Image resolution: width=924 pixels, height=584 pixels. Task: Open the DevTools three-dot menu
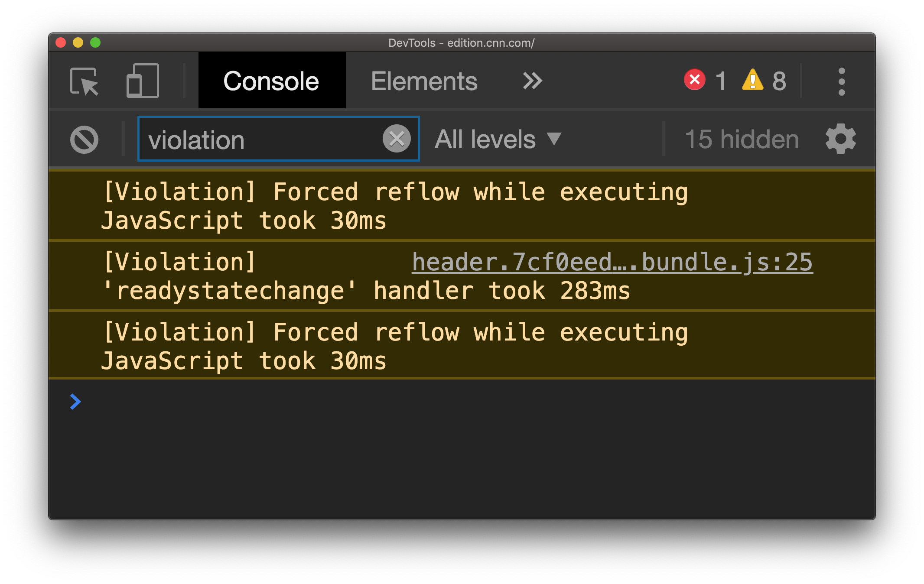click(841, 81)
